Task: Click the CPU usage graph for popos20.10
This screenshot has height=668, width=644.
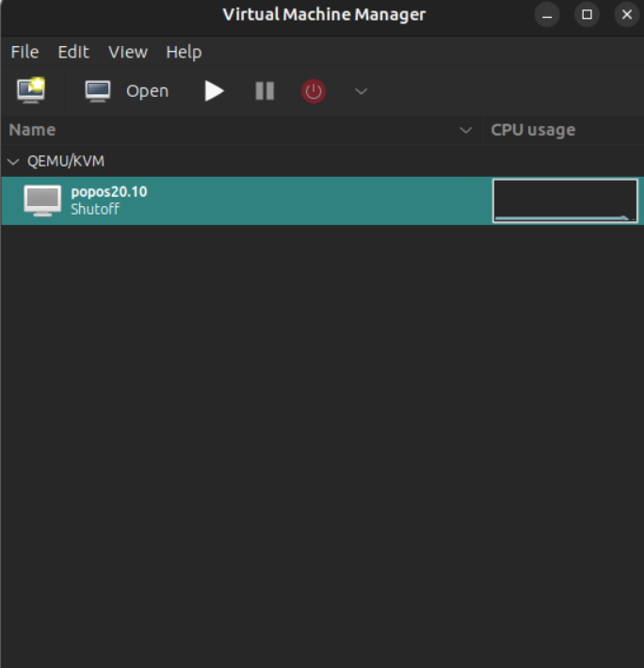Action: coord(565,200)
